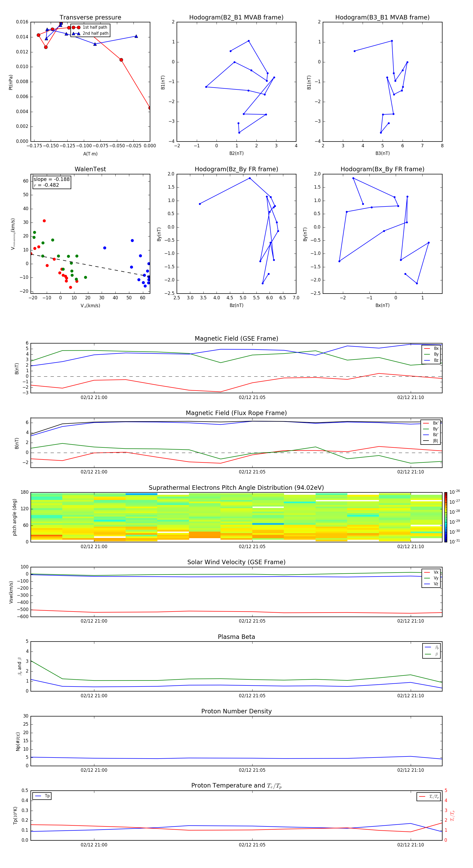The height and width of the screenshot is (868, 473).
Task: Click the "Magnetic Field (GSE Frame)" title
Action: 236,339
